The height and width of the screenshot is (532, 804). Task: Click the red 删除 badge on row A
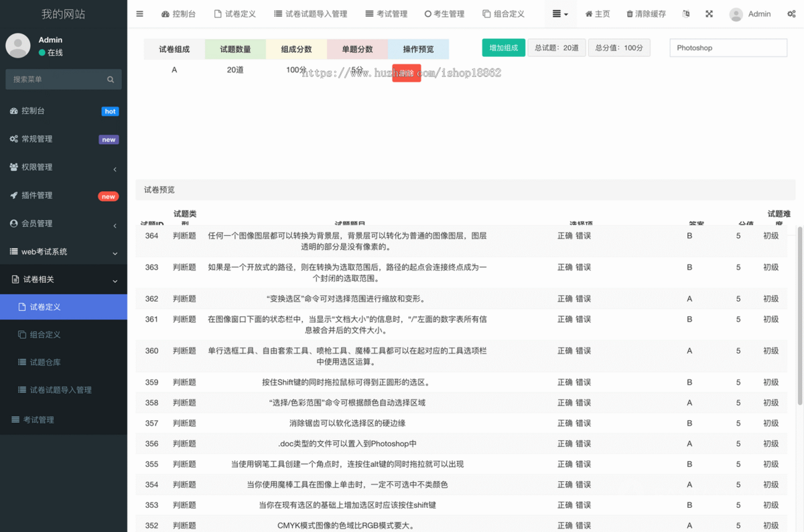click(x=407, y=73)
